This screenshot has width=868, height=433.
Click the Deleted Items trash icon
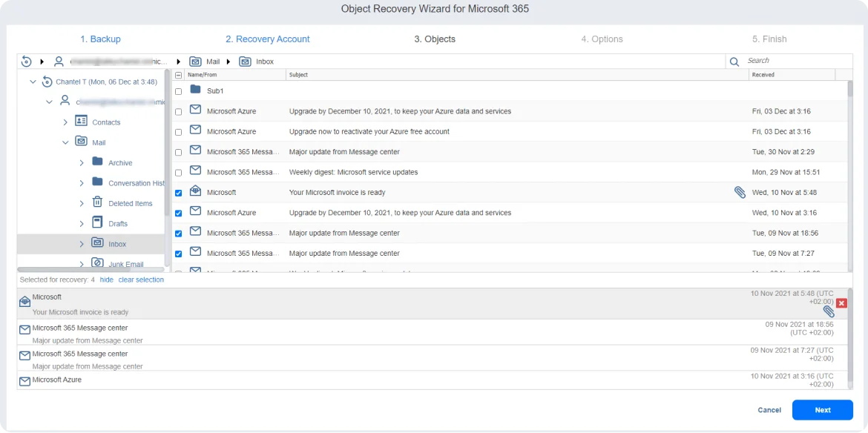point(97,202)
